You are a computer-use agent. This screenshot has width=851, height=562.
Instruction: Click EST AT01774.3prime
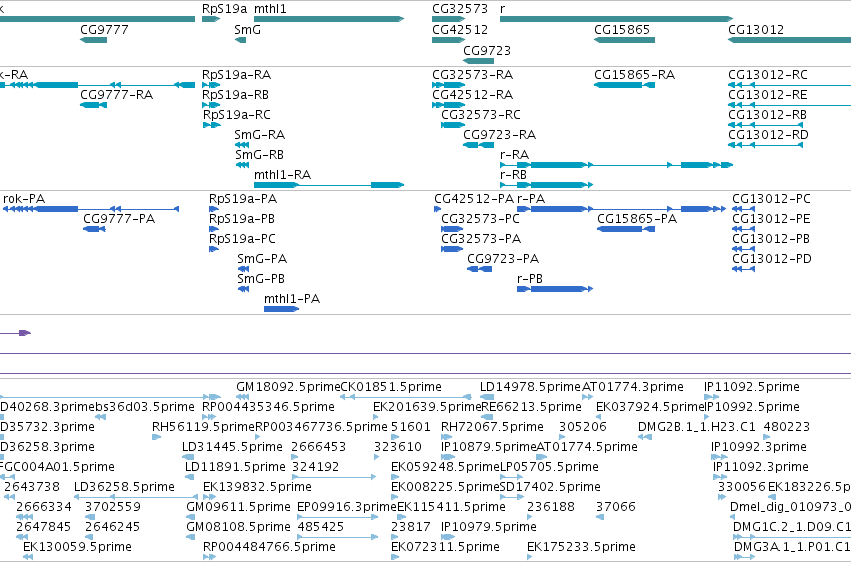pyautogui.click(x=588, y=397)
